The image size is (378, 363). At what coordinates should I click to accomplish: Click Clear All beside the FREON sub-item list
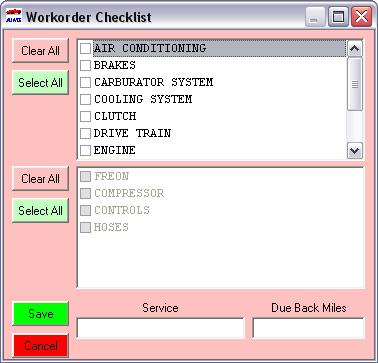40,179
